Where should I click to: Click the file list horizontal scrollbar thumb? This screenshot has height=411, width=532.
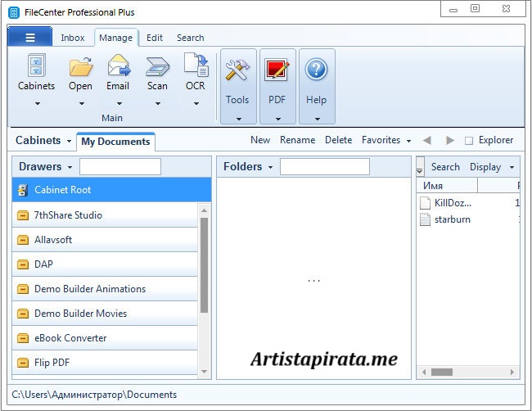click(442, 372)
